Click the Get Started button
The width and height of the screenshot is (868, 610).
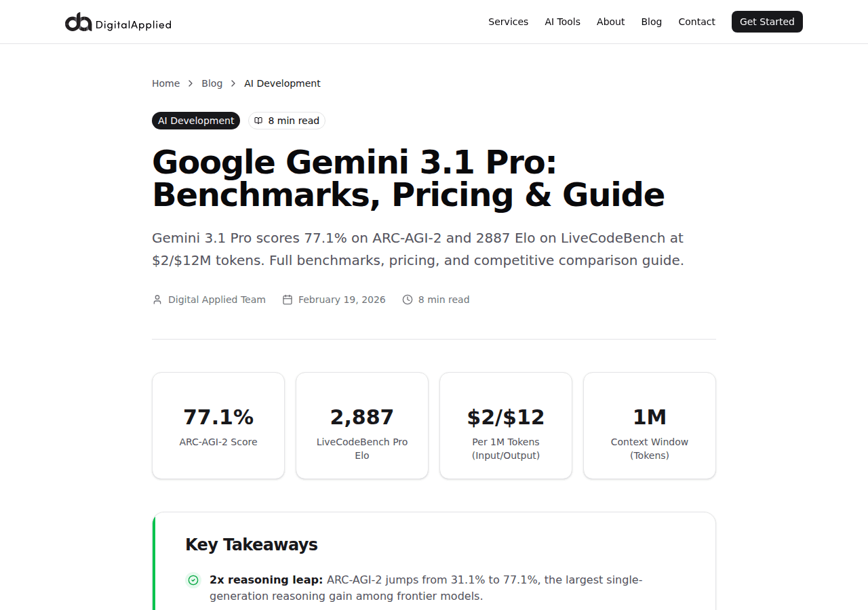click(767, 22)
